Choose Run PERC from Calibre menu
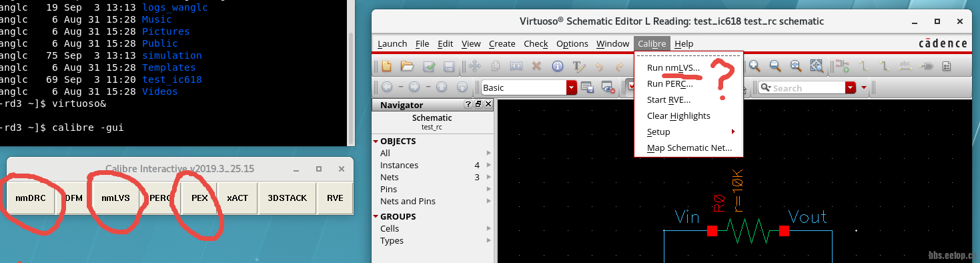The height and width of the screenshot is (263, 980). tap(688, 83)
